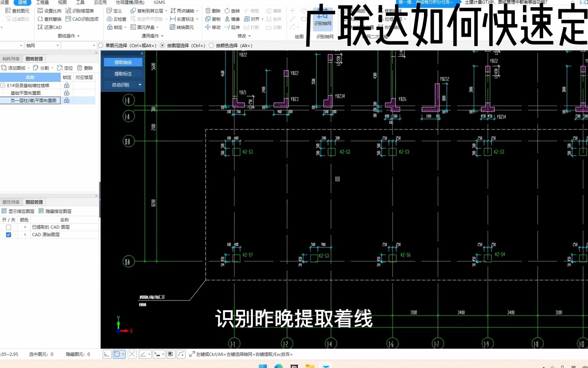Click the 还原CAD restore tool
588x368 pixels.
click(x=49, y=27)
